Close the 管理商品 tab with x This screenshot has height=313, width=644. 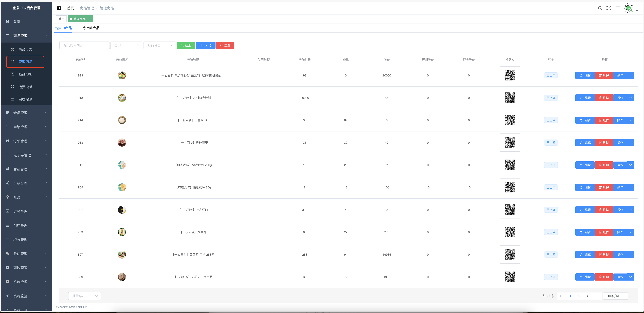pos(88,19)
